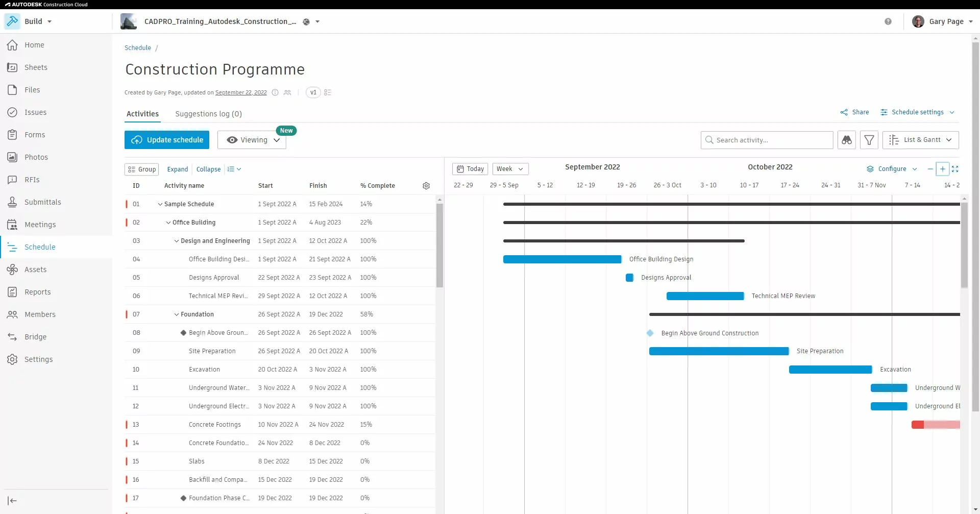
Task: Switch to Suggestions log tab
Action: (x=208, y=114)
